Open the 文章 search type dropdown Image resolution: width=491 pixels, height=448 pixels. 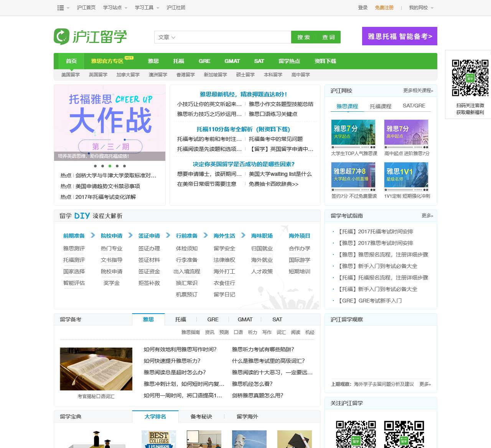tap(167, 37)
